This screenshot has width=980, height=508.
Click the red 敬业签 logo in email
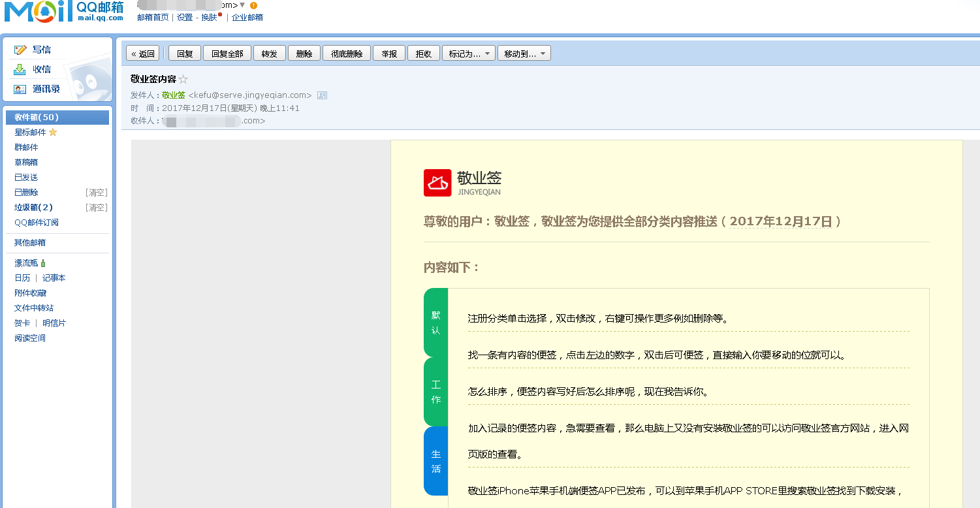(x=437, y=182)
